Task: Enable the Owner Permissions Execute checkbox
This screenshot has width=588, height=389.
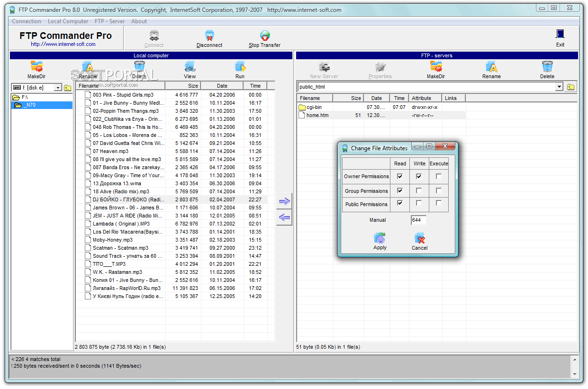Action: pyautogui.click(x=439, y=176)
